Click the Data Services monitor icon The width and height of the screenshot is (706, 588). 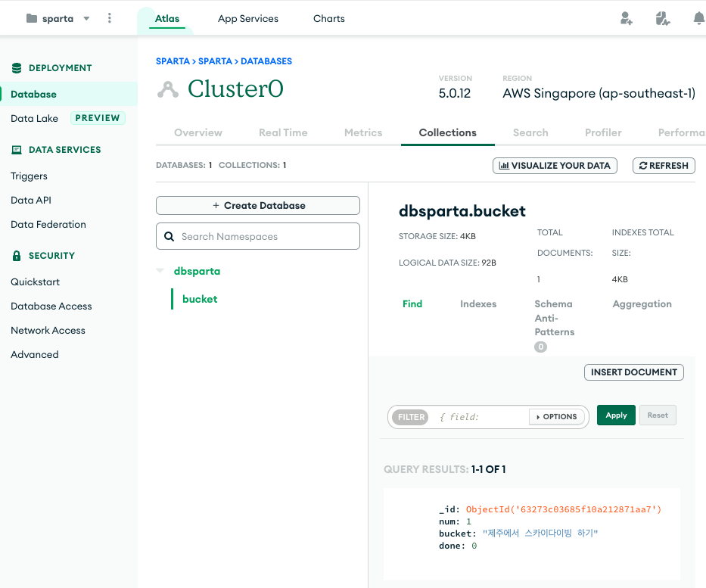(x=17, y=150)
